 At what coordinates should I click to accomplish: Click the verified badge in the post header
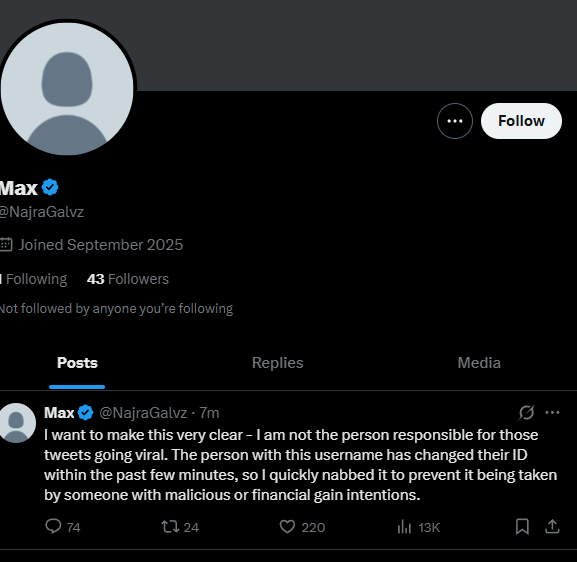click(x=86, y=413)
